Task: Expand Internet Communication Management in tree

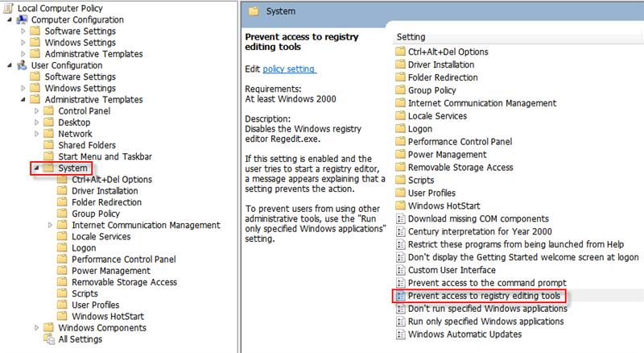Action: [50, 225]
